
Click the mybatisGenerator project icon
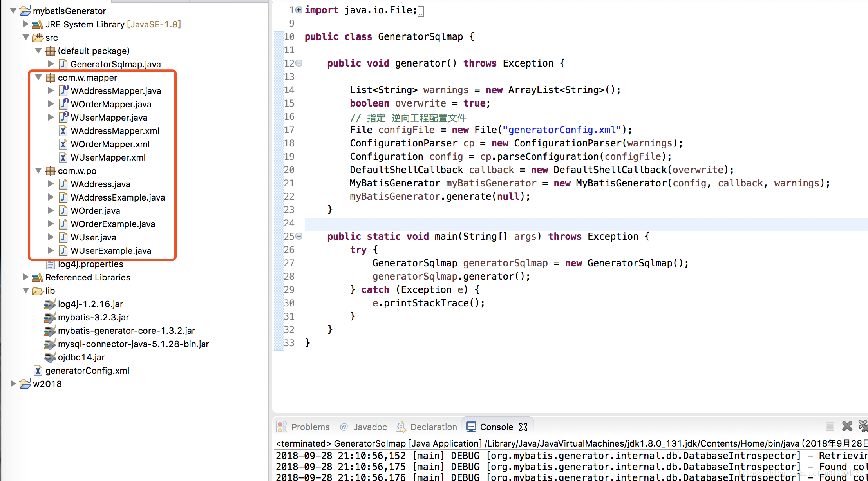pos(25,11)
